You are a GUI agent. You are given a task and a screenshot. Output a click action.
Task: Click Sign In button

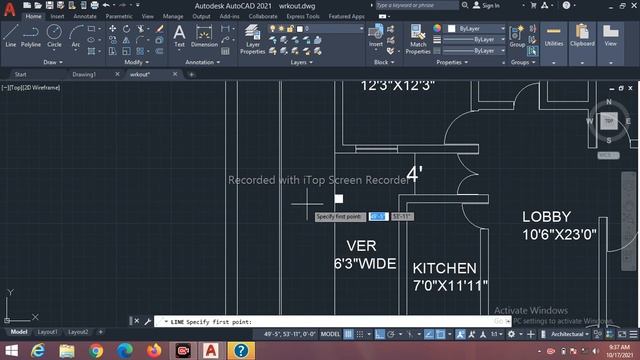click(x=486, y=5)
